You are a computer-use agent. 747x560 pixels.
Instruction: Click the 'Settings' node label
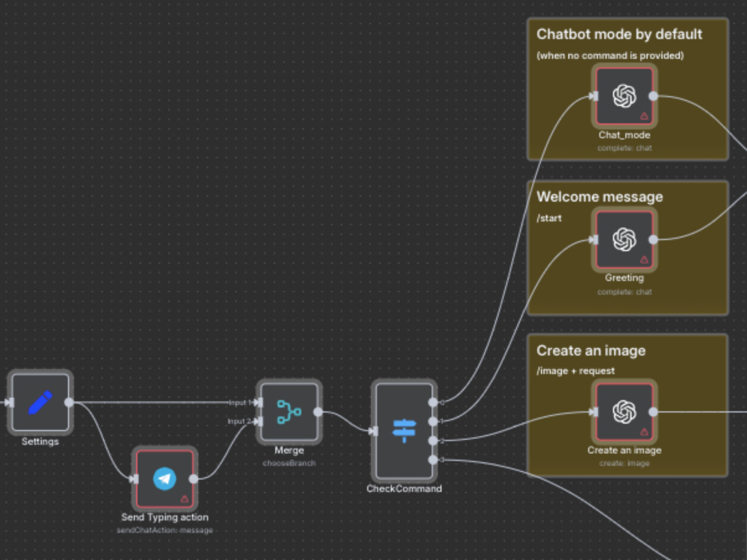pyautogui.click(x=40, y=441)
